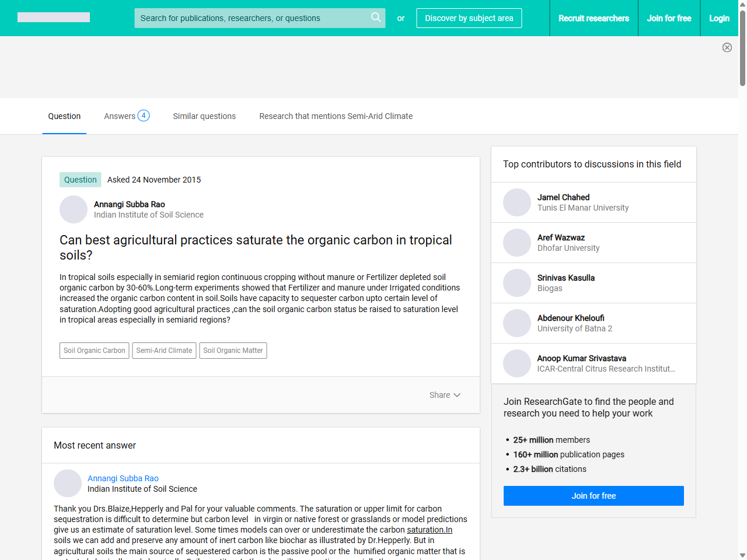Dismiss the top banner with the X icon

727,47
